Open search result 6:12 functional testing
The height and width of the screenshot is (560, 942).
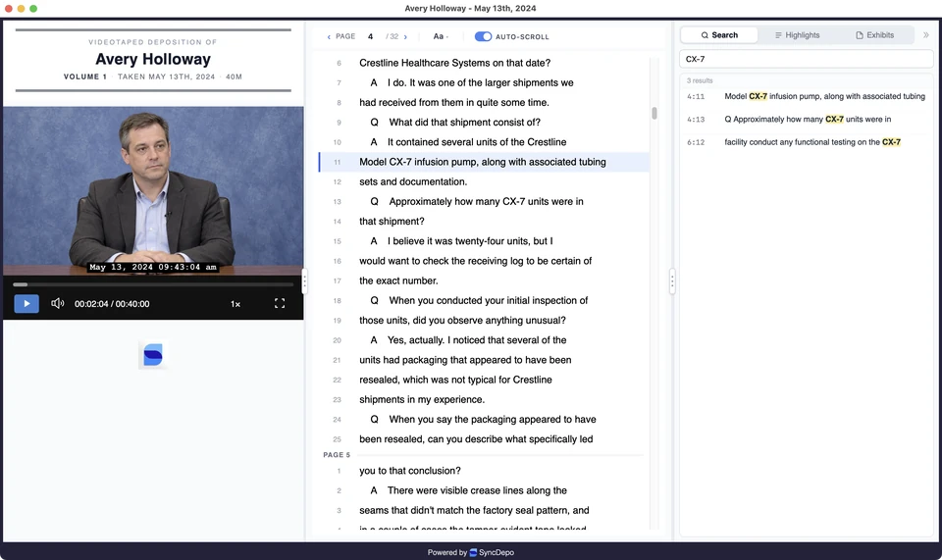tap(807, 141)
